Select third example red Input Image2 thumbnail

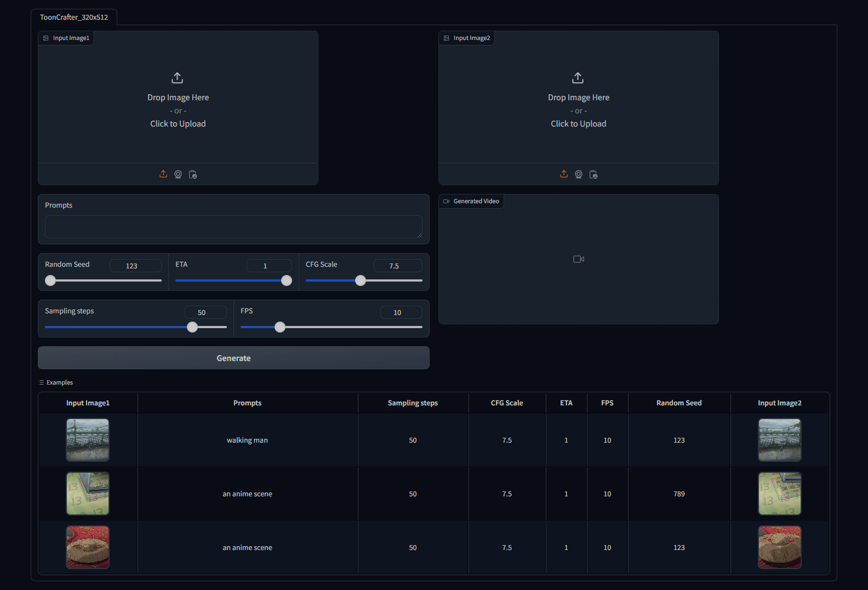click(x=780, y=547)
